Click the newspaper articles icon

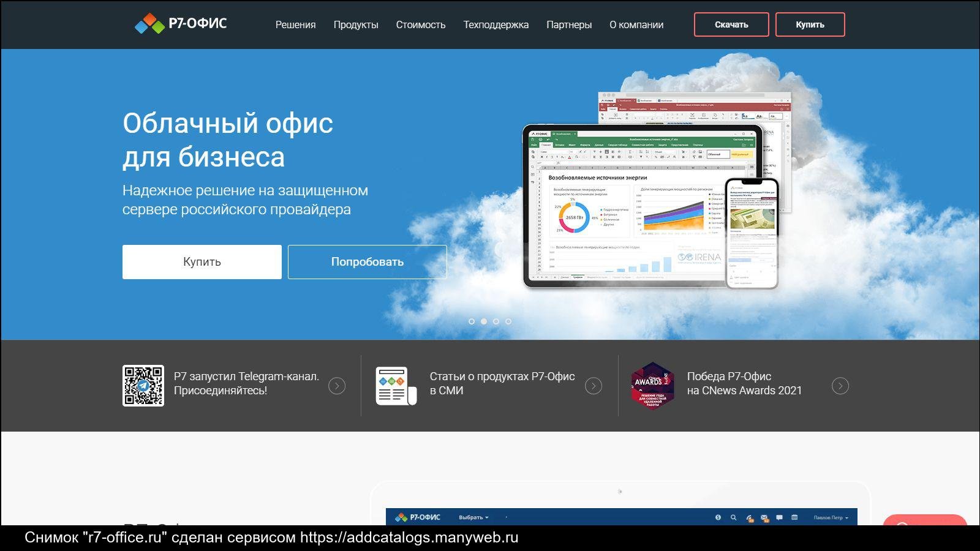click(396, 386)
